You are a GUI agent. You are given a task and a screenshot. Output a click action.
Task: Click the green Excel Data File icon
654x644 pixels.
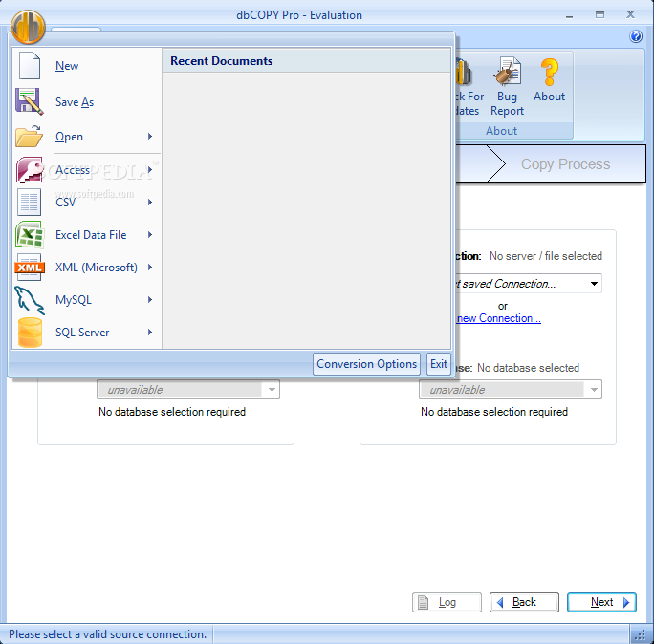(30, 235)
